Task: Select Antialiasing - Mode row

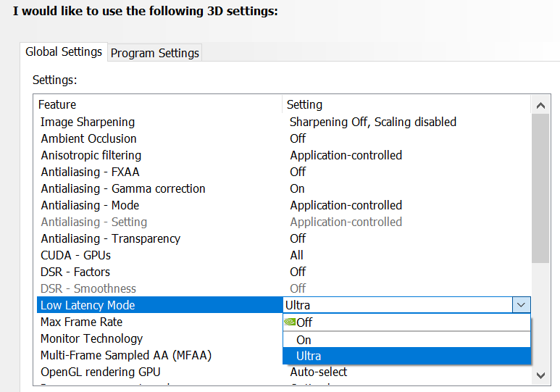Action: [90, 205]
